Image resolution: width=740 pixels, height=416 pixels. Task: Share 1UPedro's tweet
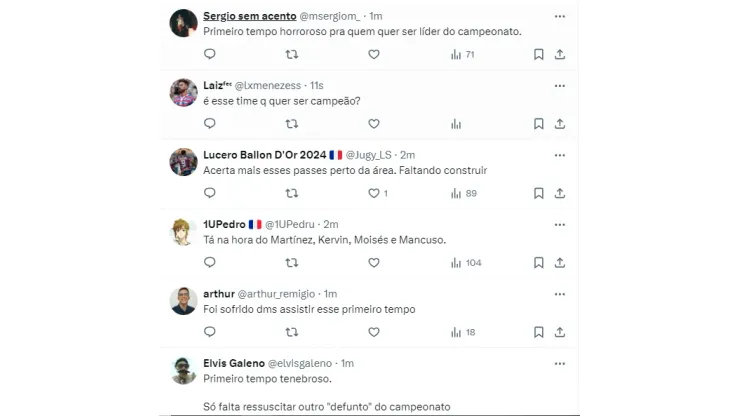point(560,262)
